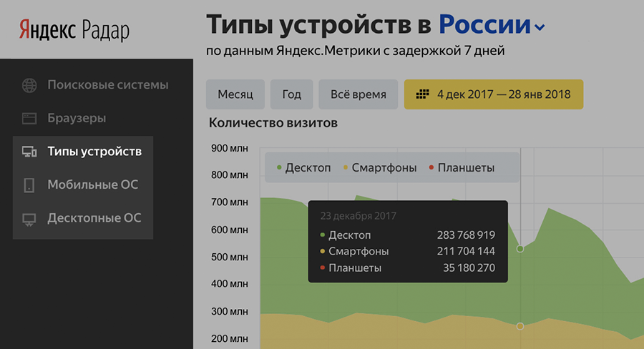The image size is (644, 349).
Task: Click the red Планшеты legend dot
Action: point(431,167)
